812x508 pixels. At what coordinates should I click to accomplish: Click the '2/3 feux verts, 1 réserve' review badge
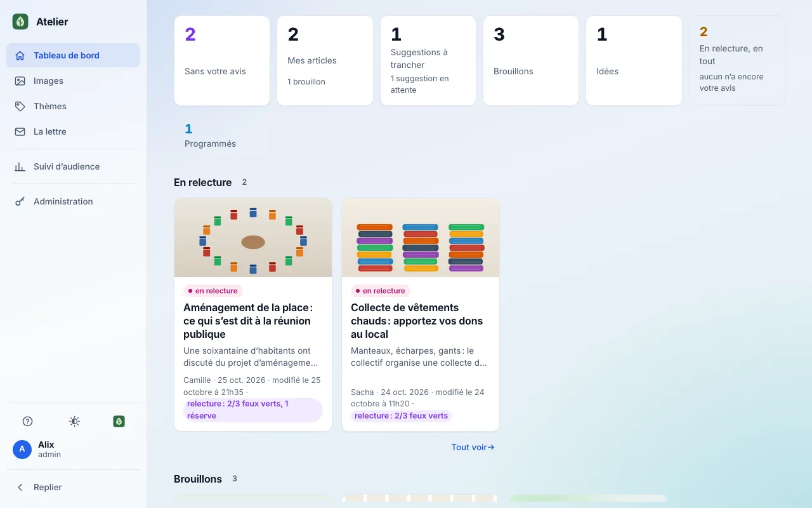click(253, 410)
